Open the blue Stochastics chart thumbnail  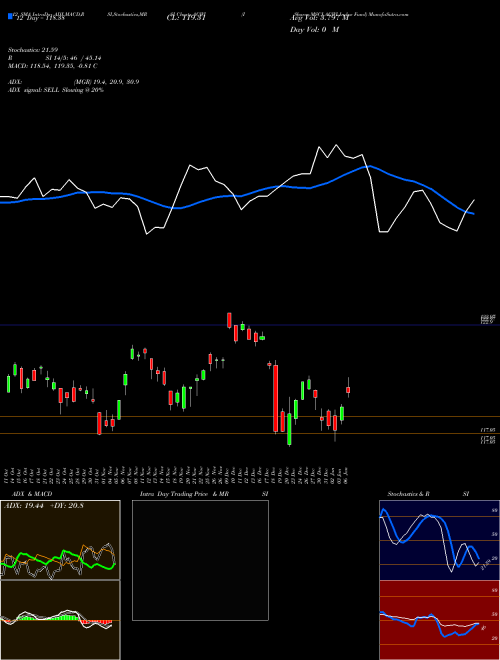[x=439, y=540]
